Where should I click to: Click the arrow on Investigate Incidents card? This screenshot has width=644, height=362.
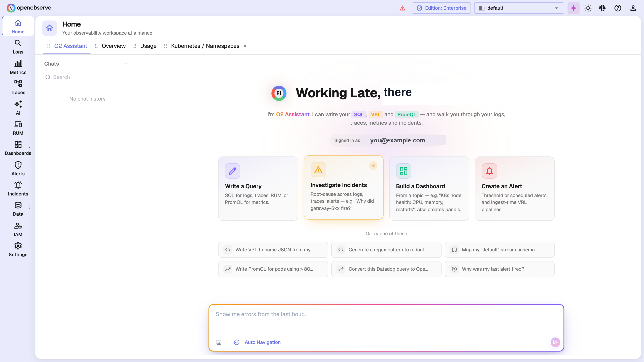[373, 166]
